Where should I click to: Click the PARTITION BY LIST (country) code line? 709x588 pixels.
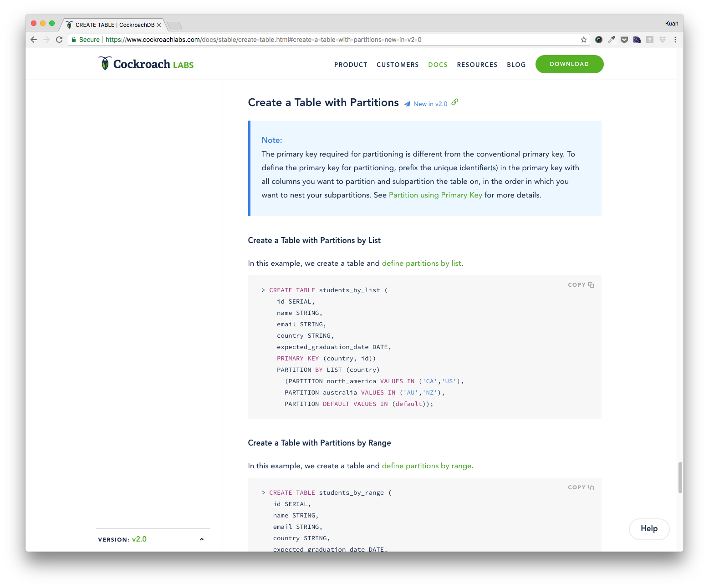pos(328,370)
